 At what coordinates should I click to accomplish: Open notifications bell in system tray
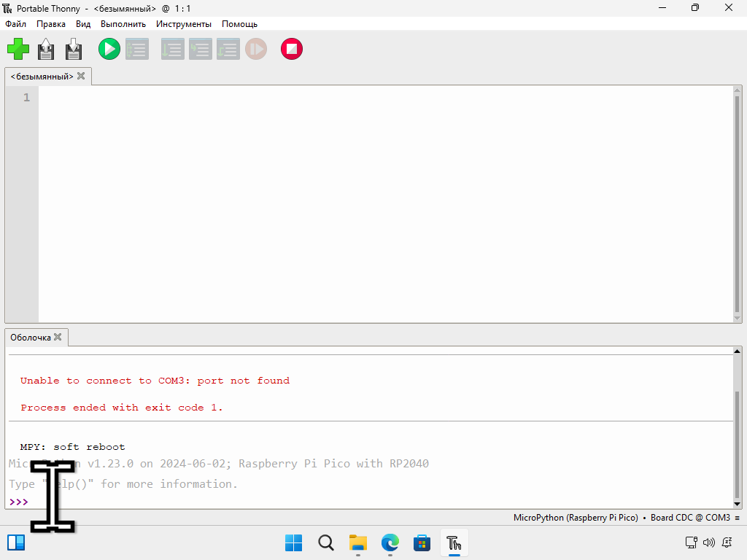point(727,542)
